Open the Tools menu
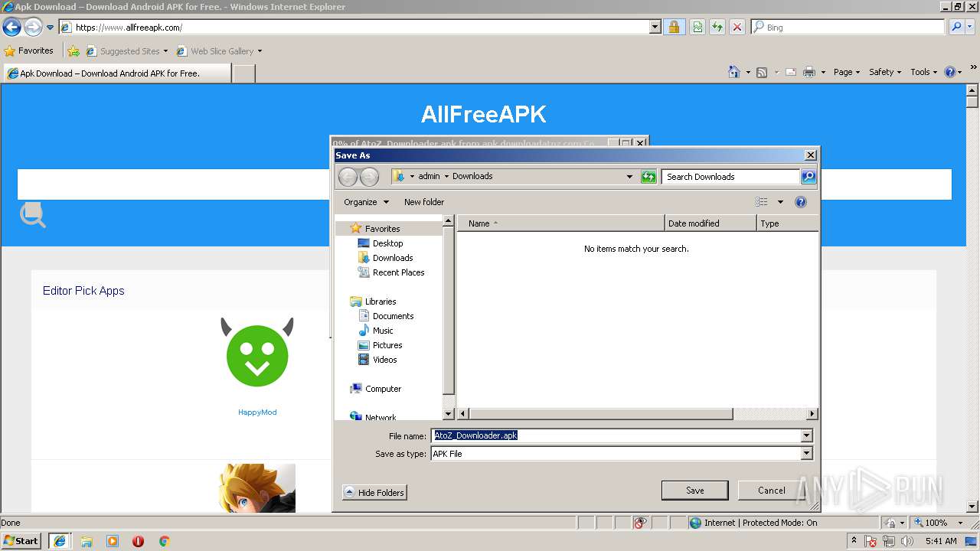 coord(924,72)
